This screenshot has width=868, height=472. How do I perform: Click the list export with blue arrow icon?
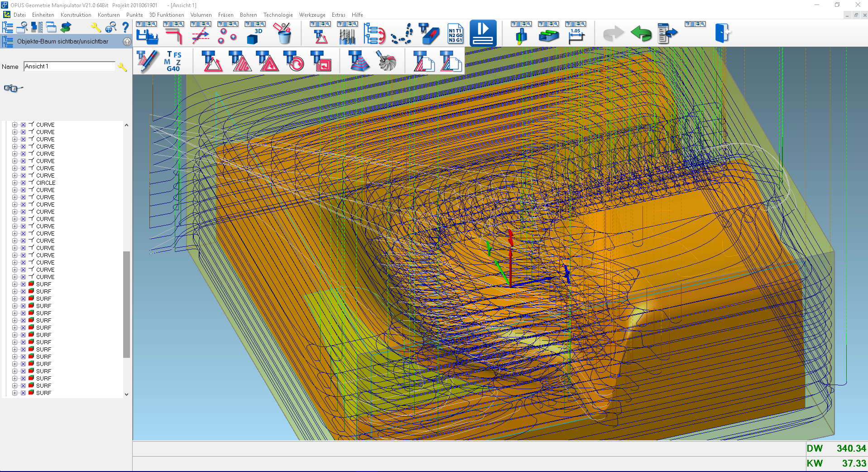click(x=667, y=34)
